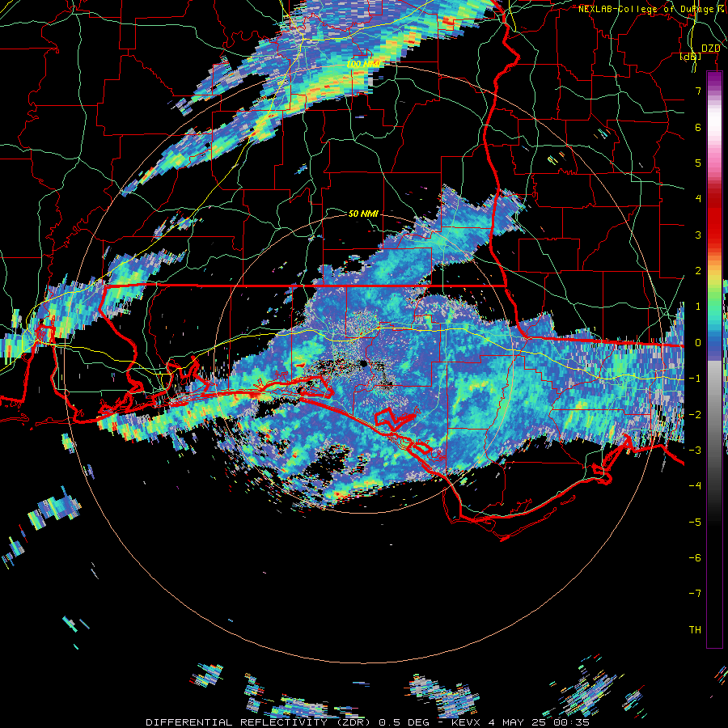
Task: Click the 1 value on color scale
Action: coord(698,307)
